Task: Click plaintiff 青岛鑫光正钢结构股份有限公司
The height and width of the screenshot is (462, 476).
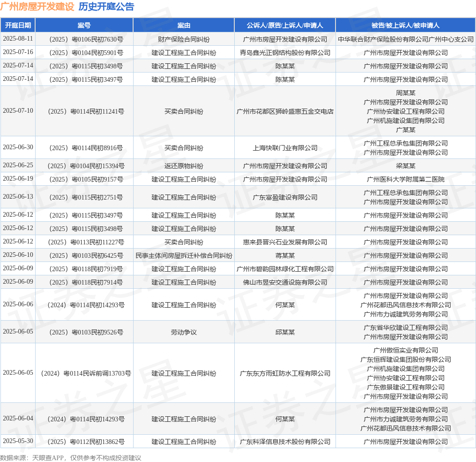Action: (285, 53)
